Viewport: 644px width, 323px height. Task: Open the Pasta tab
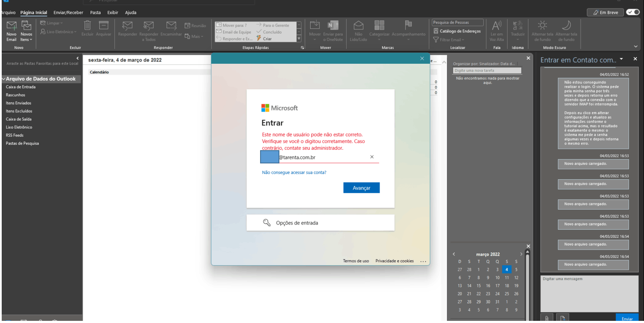point(96,12)
